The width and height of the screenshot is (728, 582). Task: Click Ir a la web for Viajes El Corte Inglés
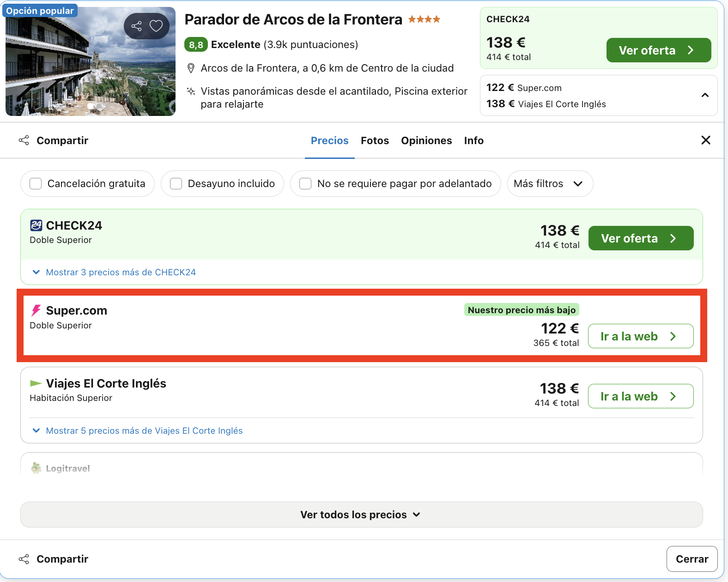tap(641, 396)
